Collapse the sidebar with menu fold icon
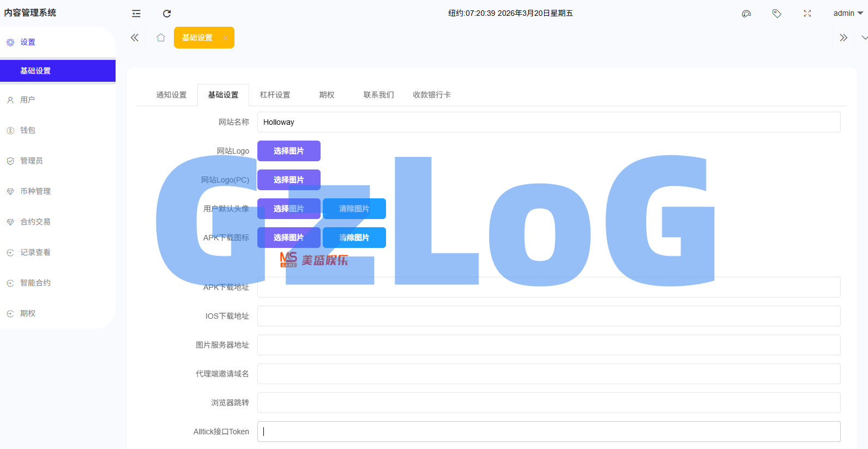The width and height of the screenshot is (868, 449). pyautogui.click(x=136, y=14)
